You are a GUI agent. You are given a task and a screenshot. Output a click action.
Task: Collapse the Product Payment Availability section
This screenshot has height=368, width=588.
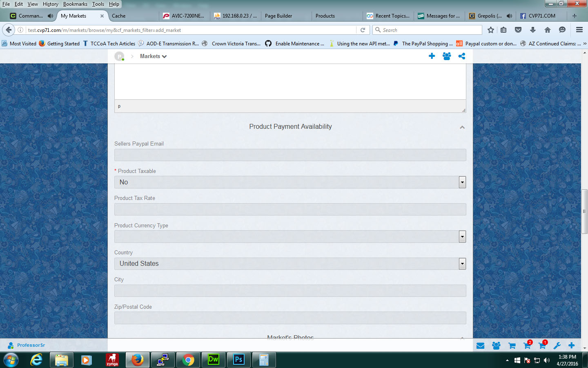pos(462,127)
